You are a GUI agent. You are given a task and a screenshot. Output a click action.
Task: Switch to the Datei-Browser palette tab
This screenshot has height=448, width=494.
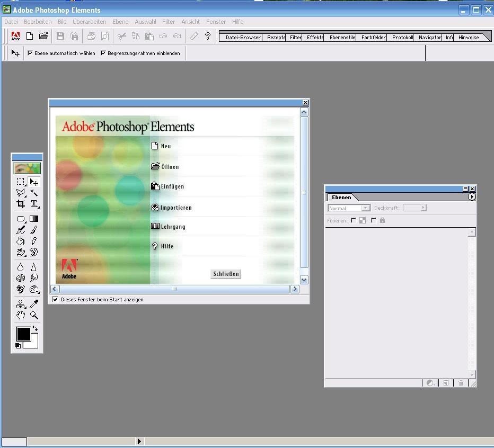tap(243, 38)
